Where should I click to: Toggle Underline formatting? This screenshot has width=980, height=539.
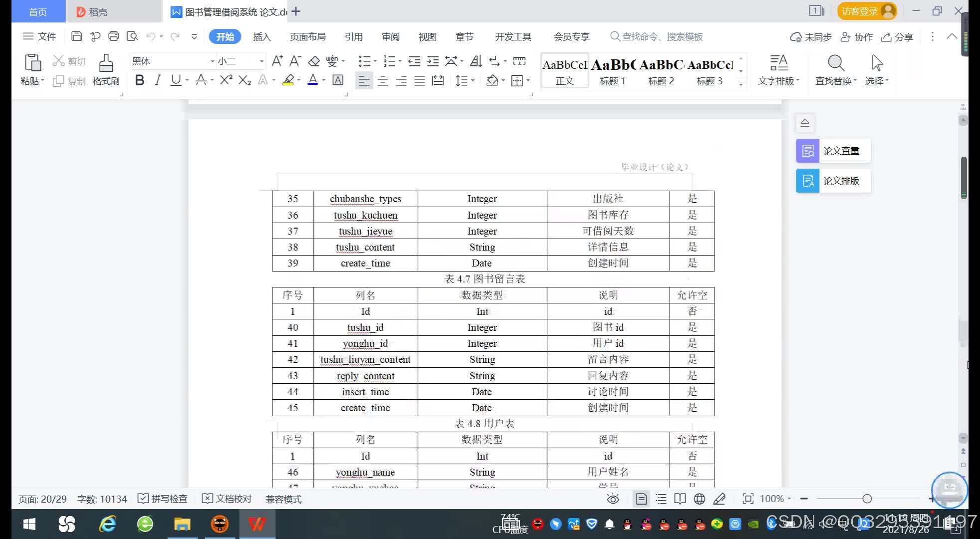[x=176, y=80]
